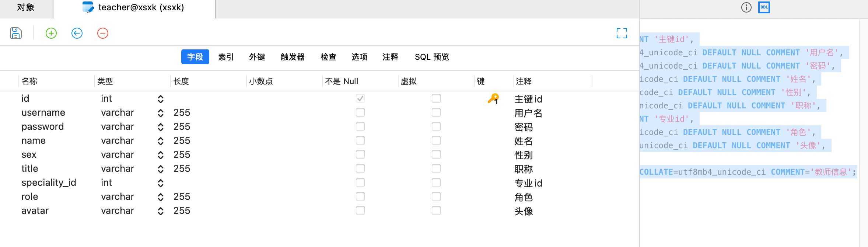Open the SQL 预览 tab
Image resolution: width=868 pixels, height=247 pixels.
coord(432,57)
